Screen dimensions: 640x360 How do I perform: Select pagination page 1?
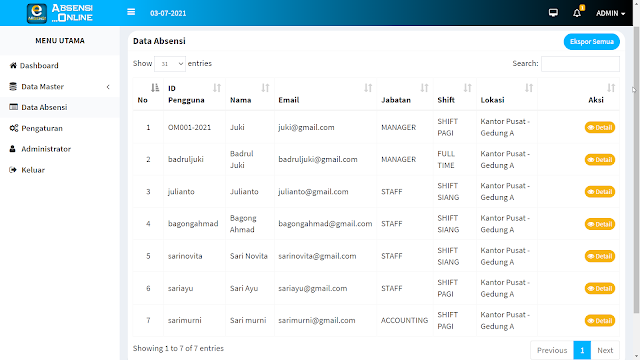click(582, 350)
